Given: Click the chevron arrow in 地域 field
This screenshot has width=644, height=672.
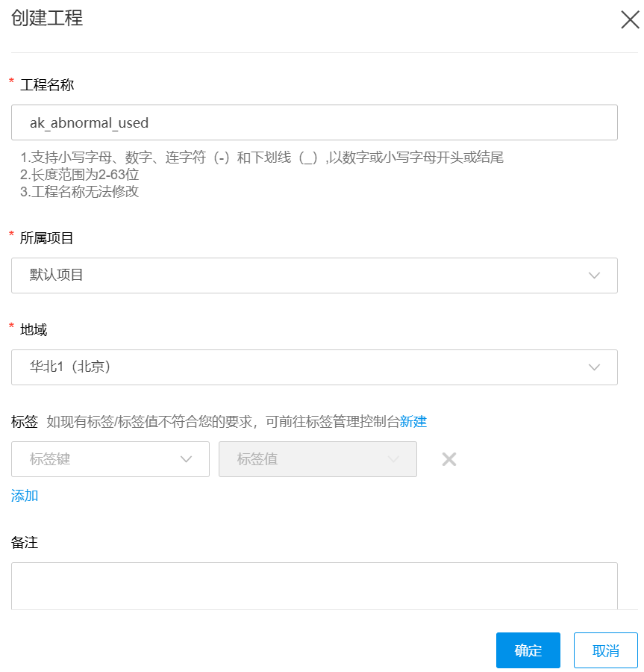Looking at the screenshot, I should click(x=594, y=367).
